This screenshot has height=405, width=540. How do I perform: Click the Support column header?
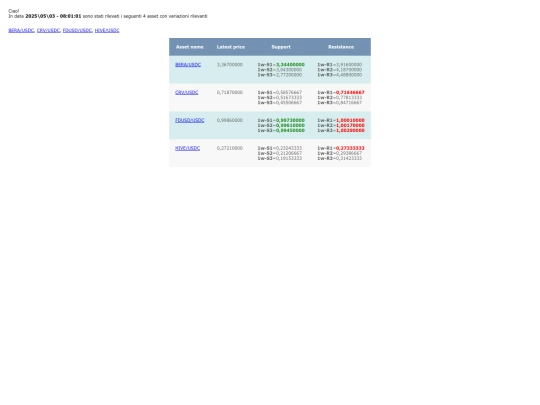[x=281, y=47]
